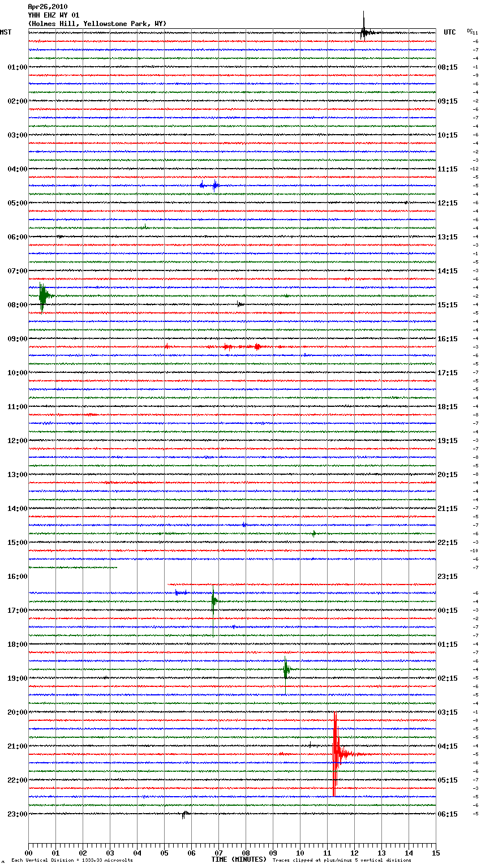
Task: Click the 10:15 UTC row label
Action: coord(448,135)
